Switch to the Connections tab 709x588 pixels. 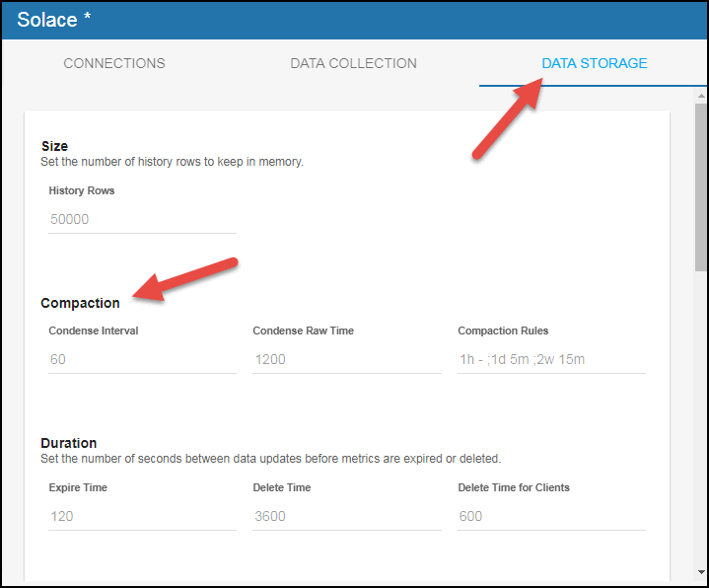(x=114, y=63)
